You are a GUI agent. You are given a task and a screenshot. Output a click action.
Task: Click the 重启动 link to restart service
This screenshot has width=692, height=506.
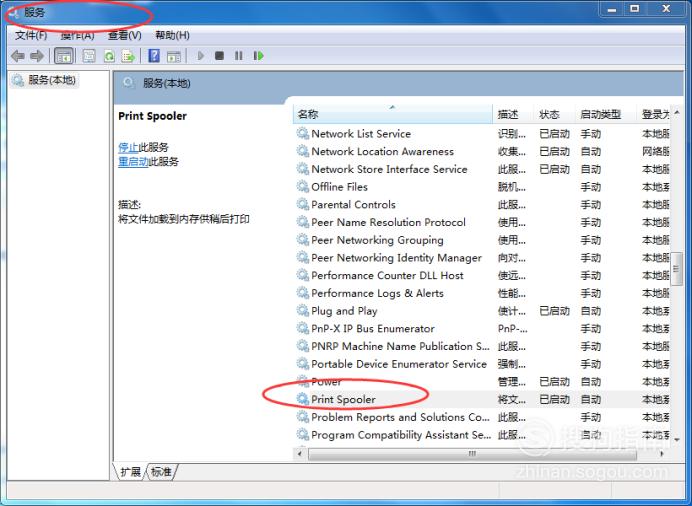133,161
